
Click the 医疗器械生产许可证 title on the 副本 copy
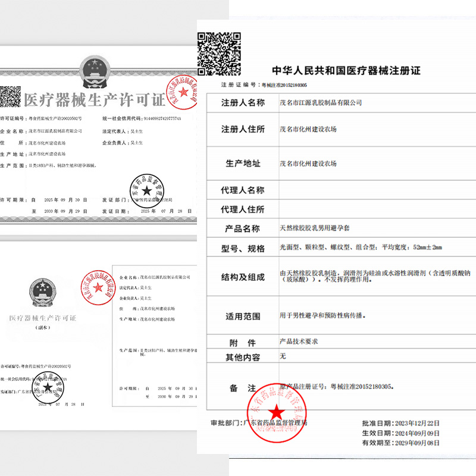click(43, 318)
